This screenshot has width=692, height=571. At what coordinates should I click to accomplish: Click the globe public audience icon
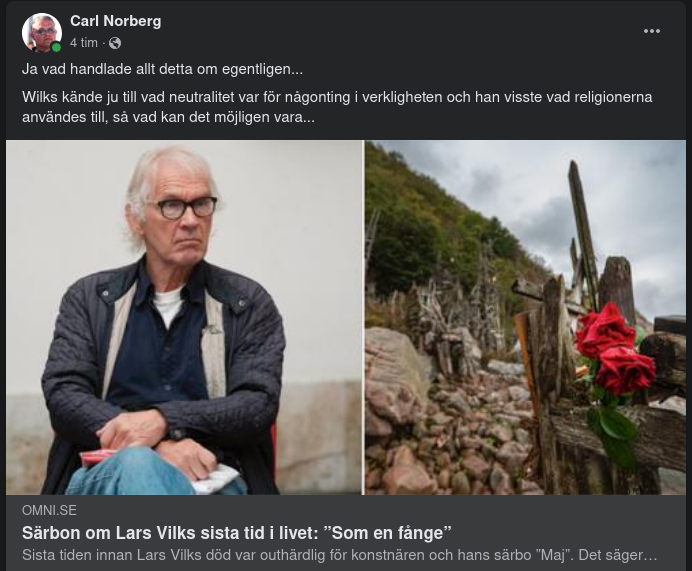point(115,43)
